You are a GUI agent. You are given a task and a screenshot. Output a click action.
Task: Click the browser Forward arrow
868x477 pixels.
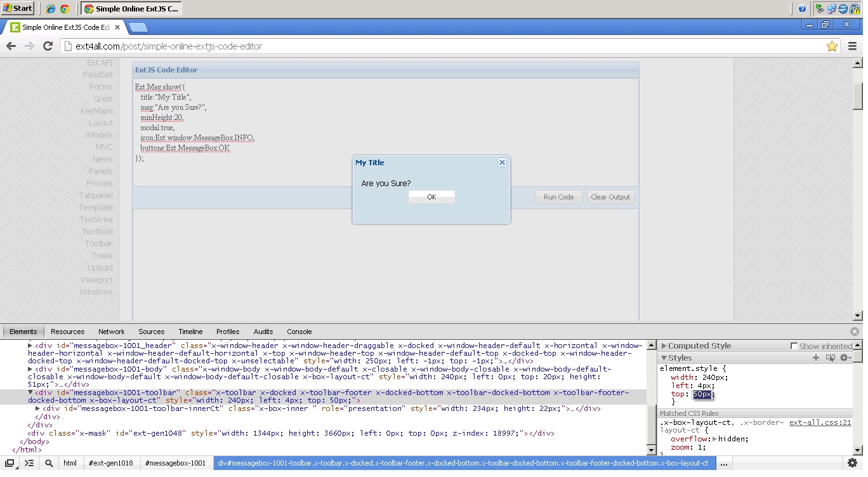[29, 46]
